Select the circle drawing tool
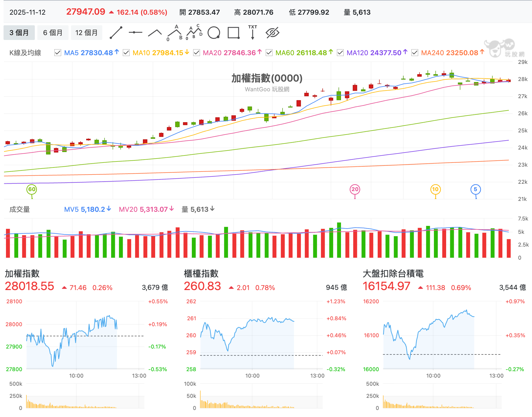Screen dimensions: 532x417 [x=214, y=33]
